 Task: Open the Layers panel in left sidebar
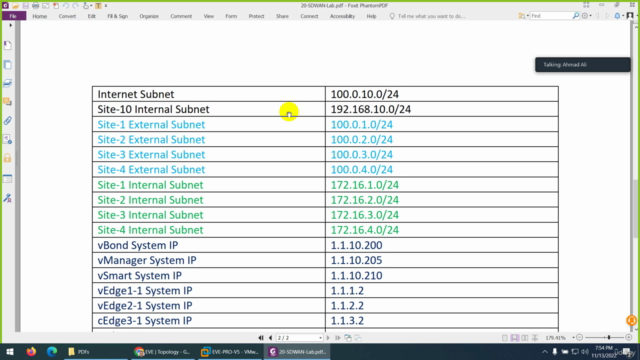(x=8, y=83)
